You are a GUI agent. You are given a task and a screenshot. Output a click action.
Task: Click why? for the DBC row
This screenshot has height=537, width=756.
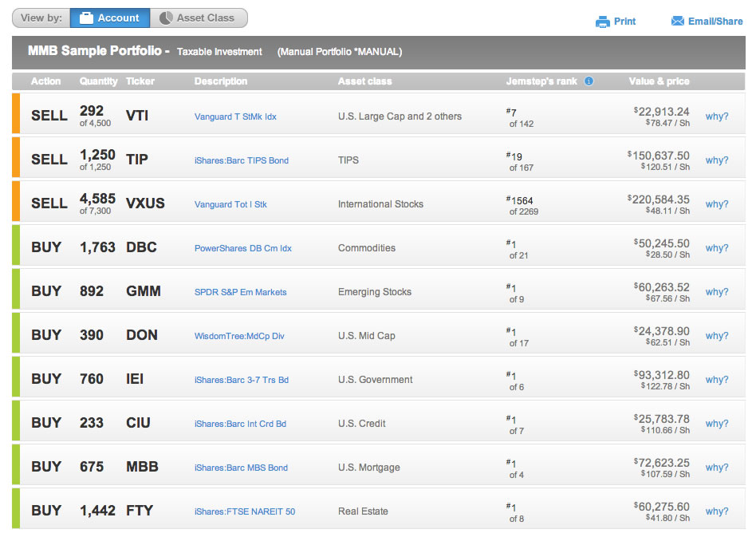(717, 248)
